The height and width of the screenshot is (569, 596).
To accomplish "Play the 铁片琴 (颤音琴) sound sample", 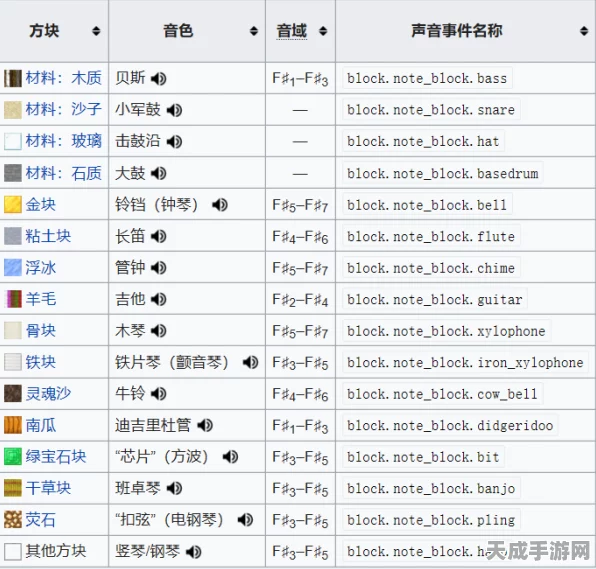I will click(x=250, y=363).
